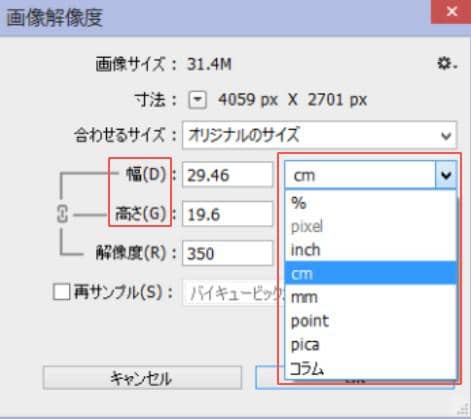
Task: Open the 寸法 unit arrow button
Action: [x=197, y=100]
